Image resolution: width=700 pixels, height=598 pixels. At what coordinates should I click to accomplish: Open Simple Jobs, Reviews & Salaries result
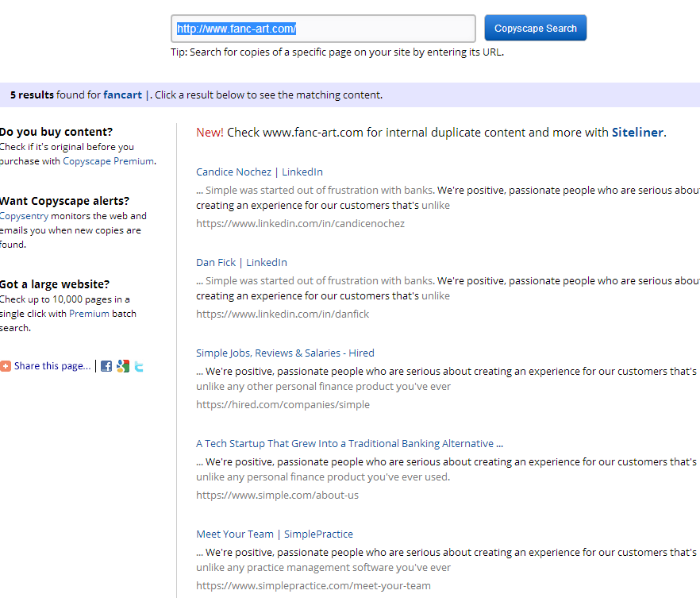tap(285, 353)
